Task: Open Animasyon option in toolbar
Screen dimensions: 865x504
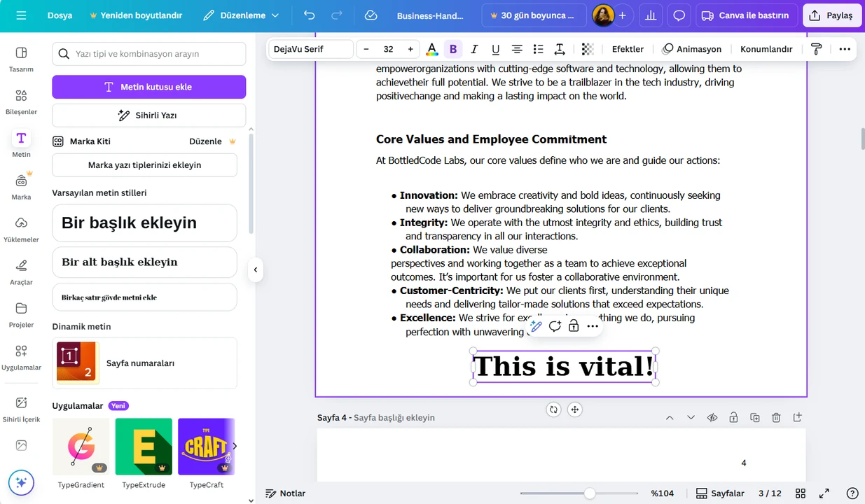Action: point(692,49)
